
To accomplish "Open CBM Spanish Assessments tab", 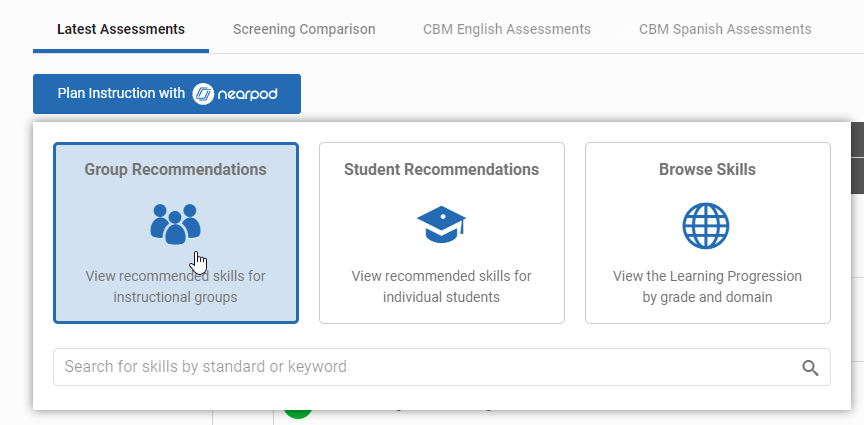I will (725, 29).
